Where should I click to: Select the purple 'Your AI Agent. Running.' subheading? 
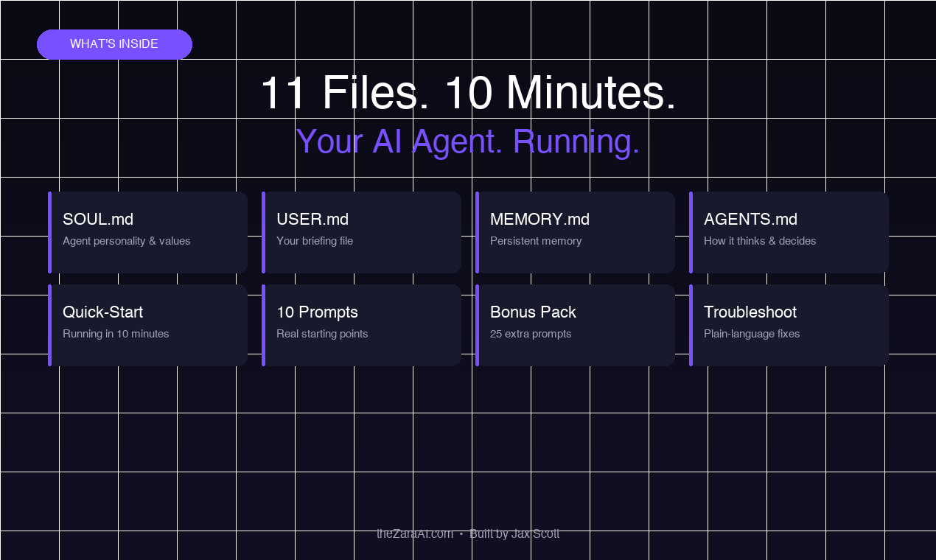467,141
